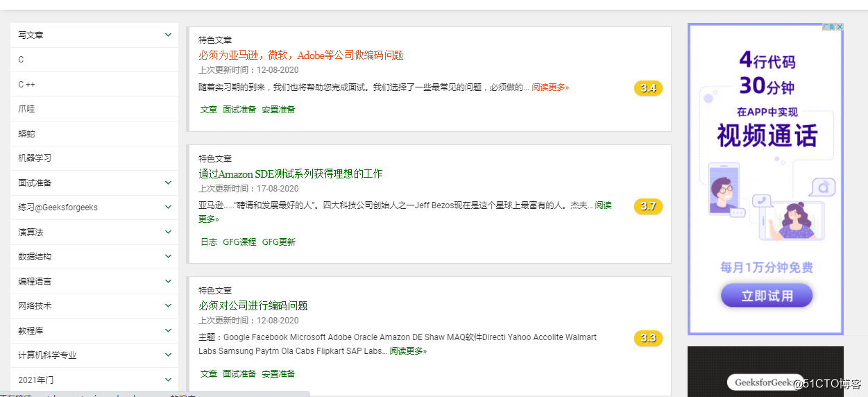Expand the 练习@Geeksforgeeks section
The image size is (868, 397).
pyautogui.click(x=169, y=207)
